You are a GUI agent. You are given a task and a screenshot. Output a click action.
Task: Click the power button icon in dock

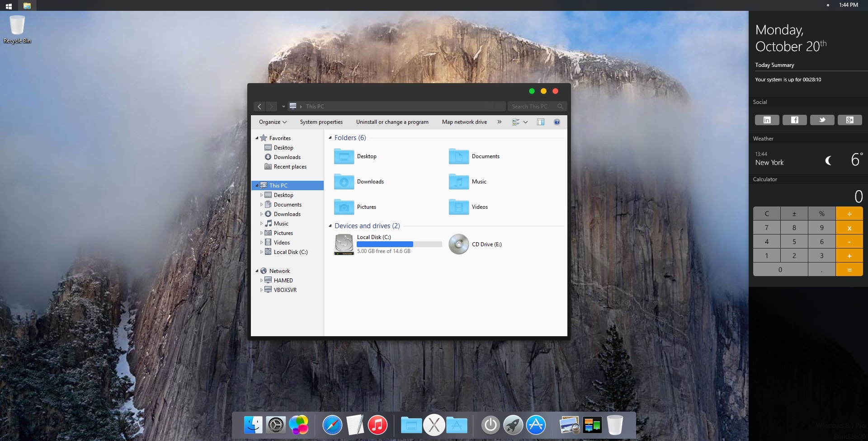pos(491,425)
